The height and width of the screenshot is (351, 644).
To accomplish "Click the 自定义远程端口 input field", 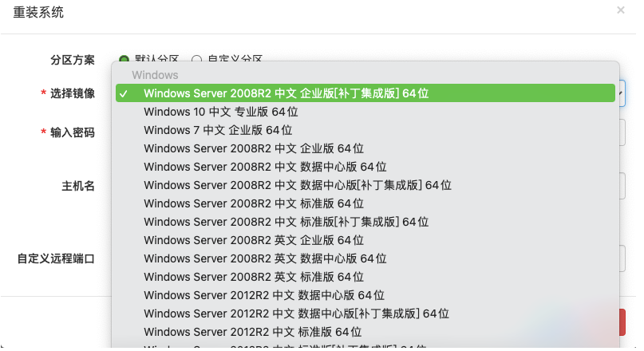I will [x=622, y=258].
